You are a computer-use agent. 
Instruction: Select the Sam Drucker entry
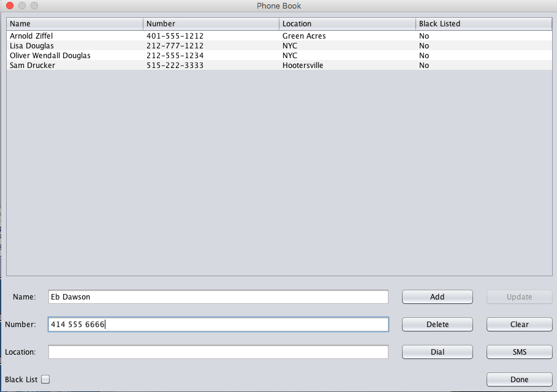[x=279, y=66]
